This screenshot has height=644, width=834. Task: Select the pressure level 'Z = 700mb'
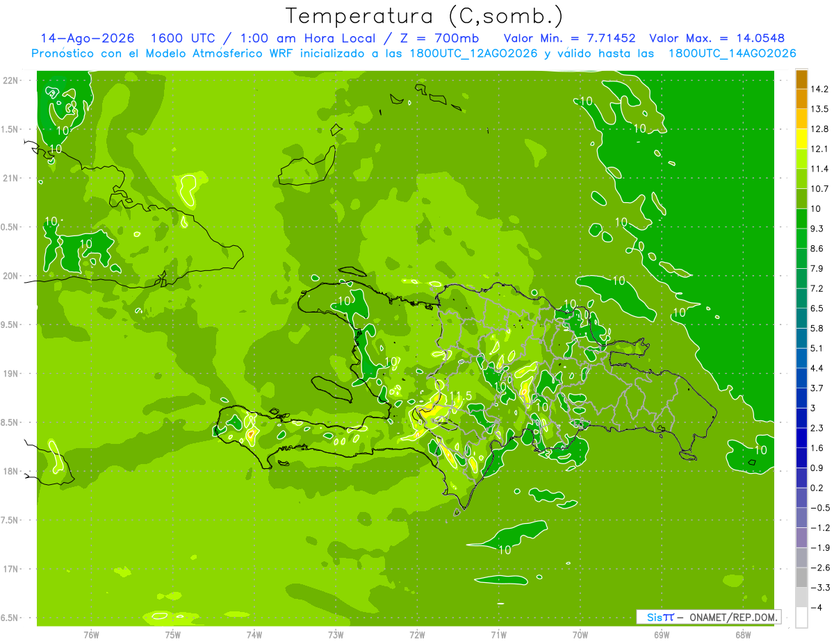(x=436, y=38)
